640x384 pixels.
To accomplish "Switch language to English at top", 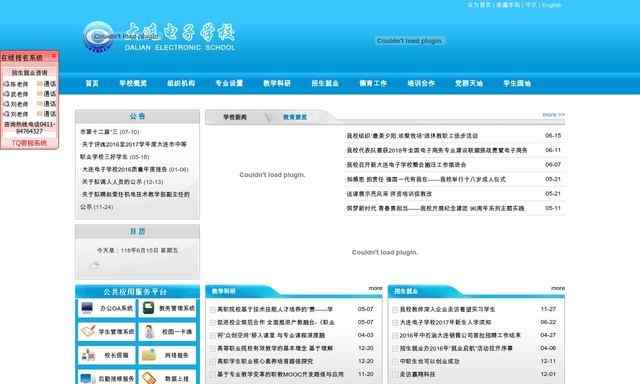I will (x=551, y=5).
